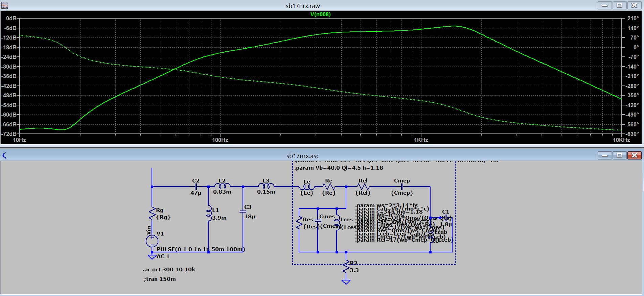The height and width of the screenshot is (296, 644).
Task: Click the -36dB magnitude axis label
Action: [x=9, y=76]
